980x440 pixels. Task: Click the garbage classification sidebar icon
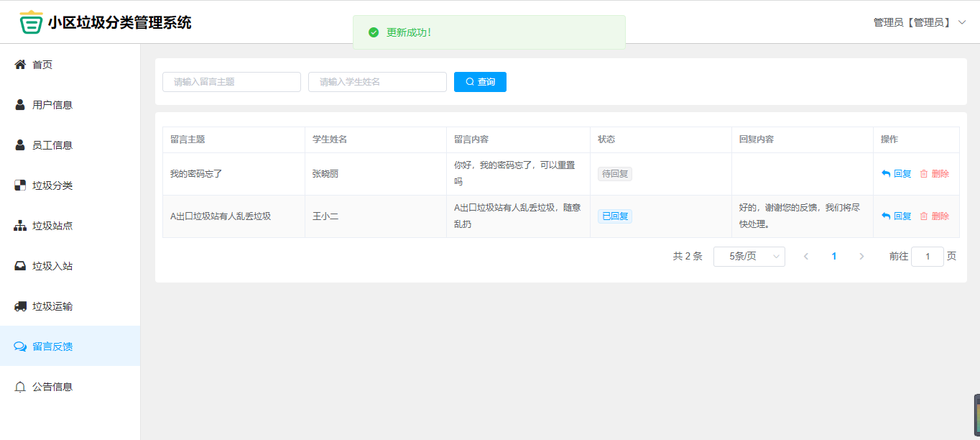pyautogui.click(x=20, y=185)
